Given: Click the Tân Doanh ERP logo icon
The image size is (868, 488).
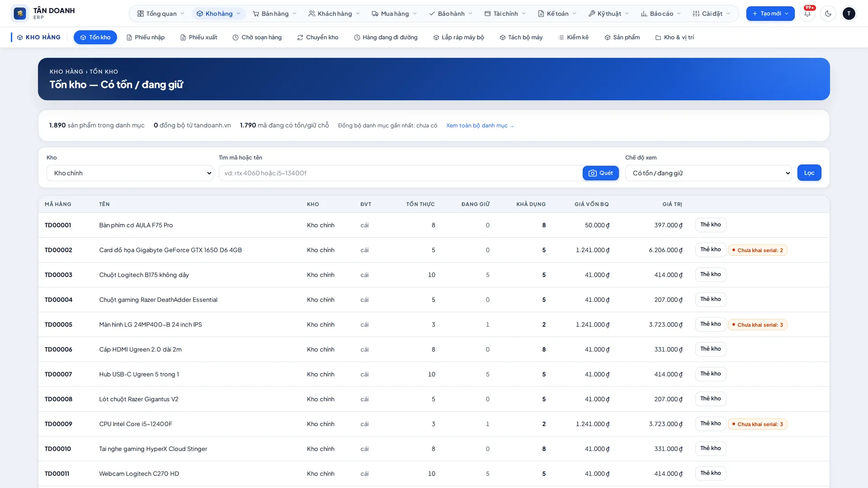Looking at the screenshot, I should (19, 14).
